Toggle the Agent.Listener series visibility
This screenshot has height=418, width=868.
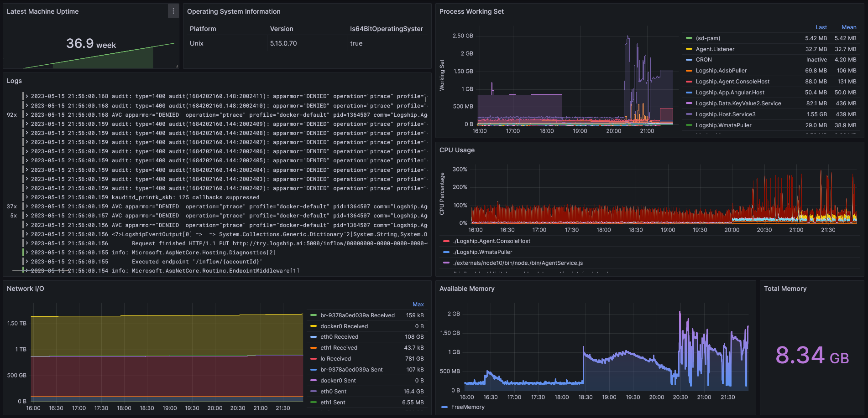point(716,49)
